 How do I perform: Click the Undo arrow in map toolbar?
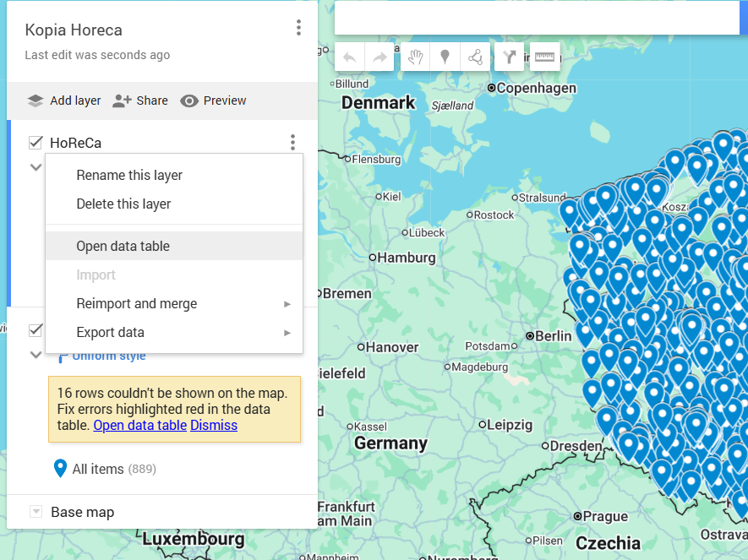pyautogui.click(x=350, y=57)
